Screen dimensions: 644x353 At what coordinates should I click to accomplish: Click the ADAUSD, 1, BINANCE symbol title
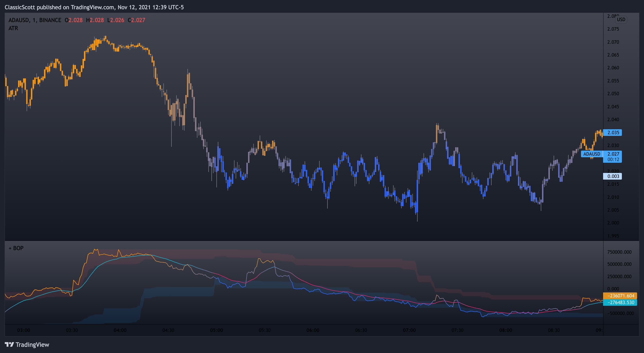[x=35, y=20]
